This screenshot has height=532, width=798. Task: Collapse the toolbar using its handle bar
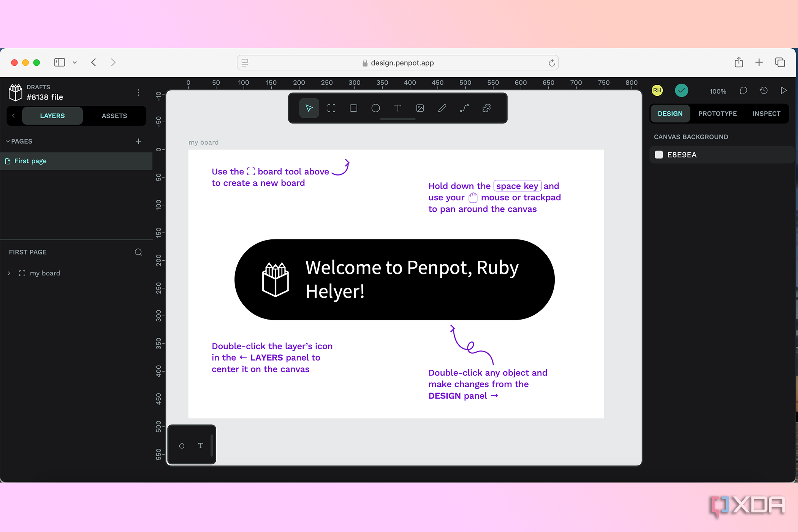[x=398, y=119]
